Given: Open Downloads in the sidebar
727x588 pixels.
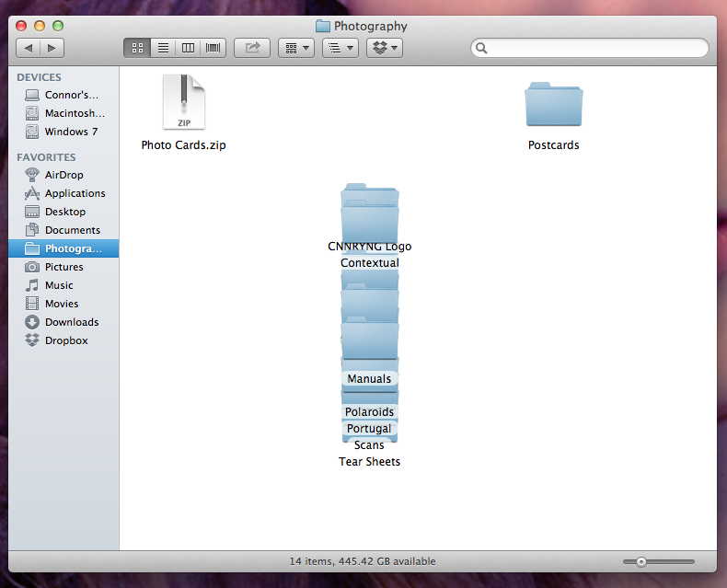Looking at the screenshot, I should 63,322.
